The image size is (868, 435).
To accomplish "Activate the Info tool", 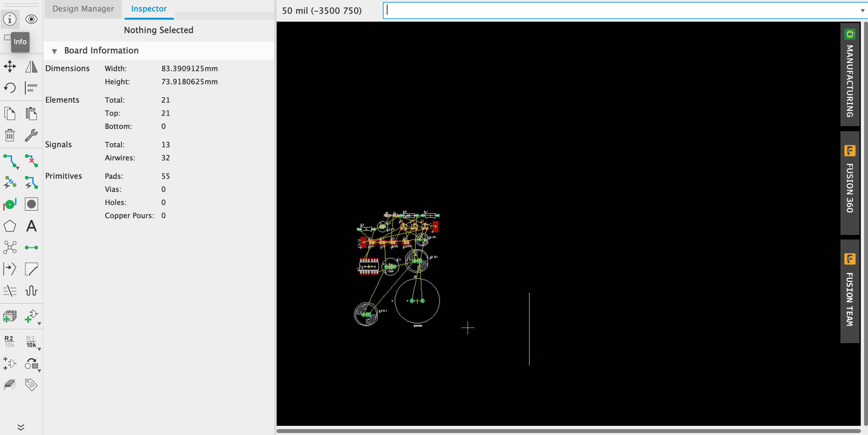I will [10, 19].
